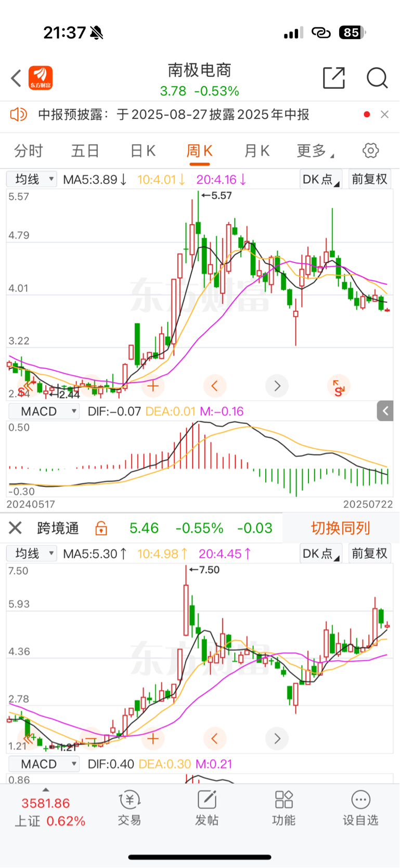Tap the plus zoom-in icon on upper chart
Image resolution: width=400 pixels, height=868 pixels.
click(x=153, y=386)
